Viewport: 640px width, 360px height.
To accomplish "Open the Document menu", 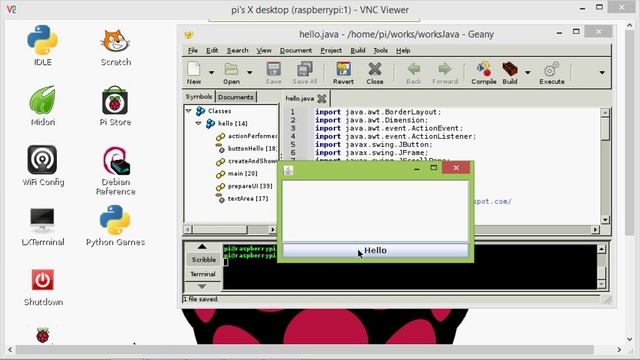I will 296,50.
